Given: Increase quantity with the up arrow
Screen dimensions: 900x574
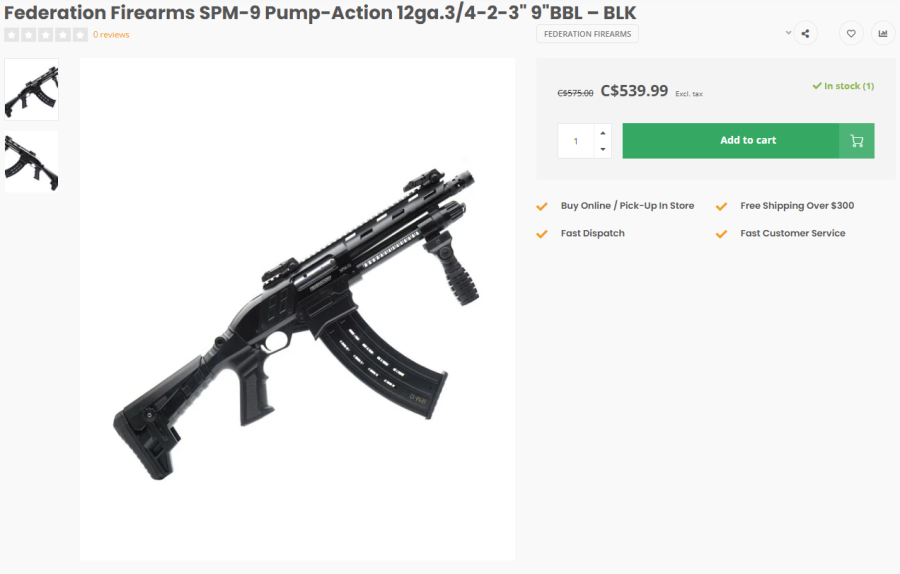Looking at the screenshot, I should click(x=602, y=132).
